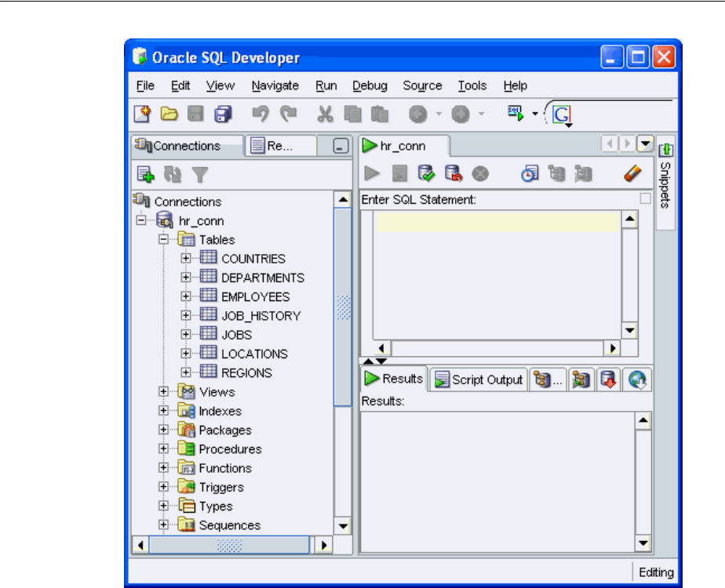
Task: Expand the EMPLOYEES table node
Action: (x=185, y=296)
